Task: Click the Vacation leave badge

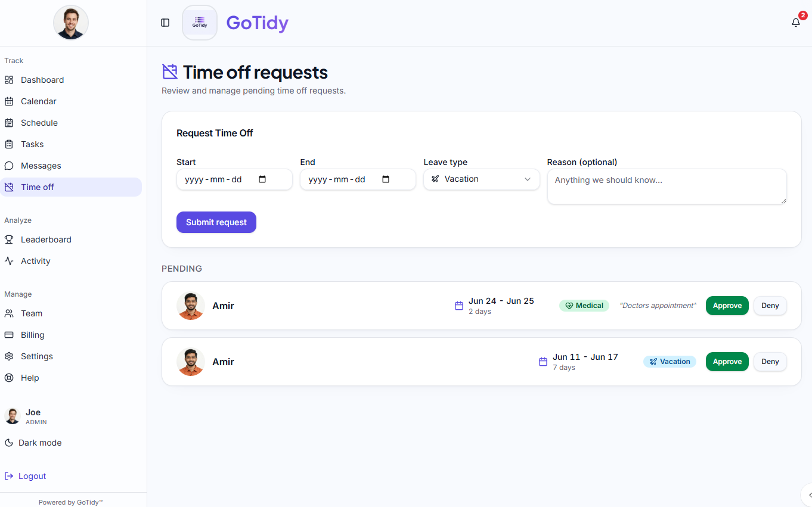Action: [x=670, y=362]
